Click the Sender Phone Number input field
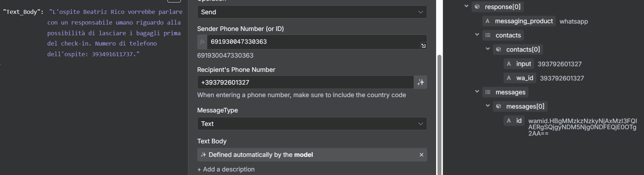 (313, 42)
